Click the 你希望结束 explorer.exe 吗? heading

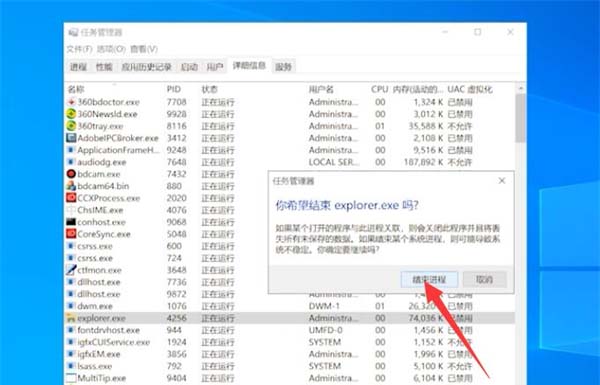pyautogui.click(x=347, y=205)
